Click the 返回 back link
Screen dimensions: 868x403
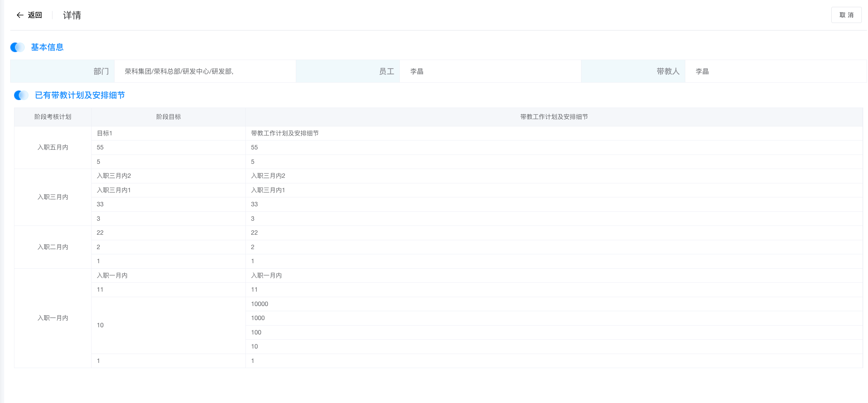(x=35, y=15)
